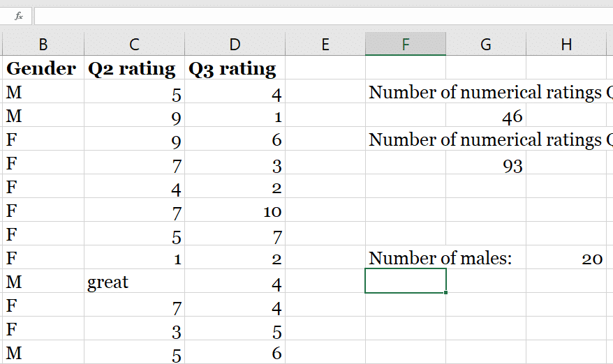
Task: Select the cell showing value 93
Action: click(486, 163)
